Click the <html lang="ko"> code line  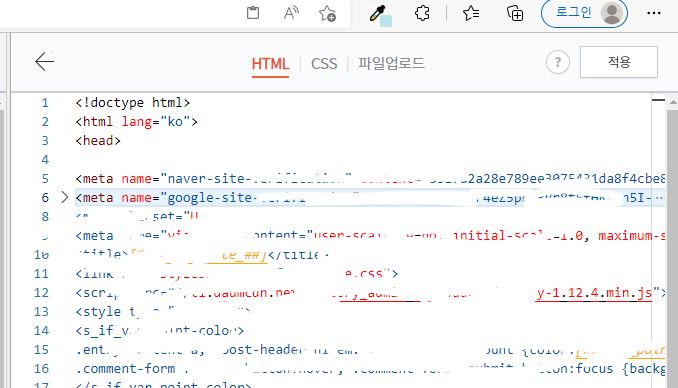(137, 122)
